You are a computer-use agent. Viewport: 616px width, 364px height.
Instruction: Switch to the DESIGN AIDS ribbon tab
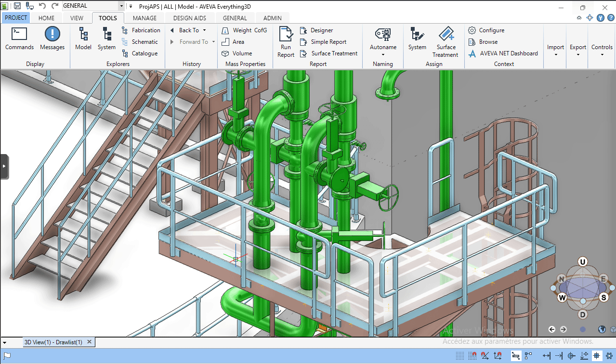(x=189, y=18)
